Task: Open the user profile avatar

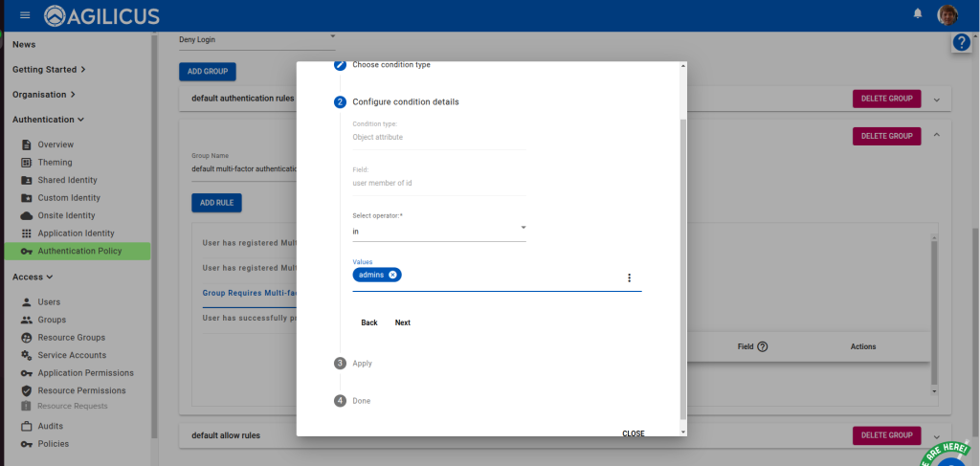Action: [947, 14]
